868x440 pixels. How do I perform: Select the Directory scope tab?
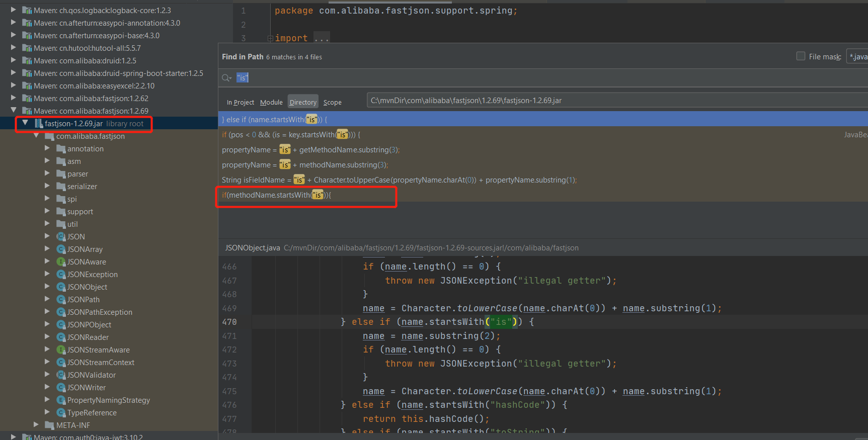(303, 102)
